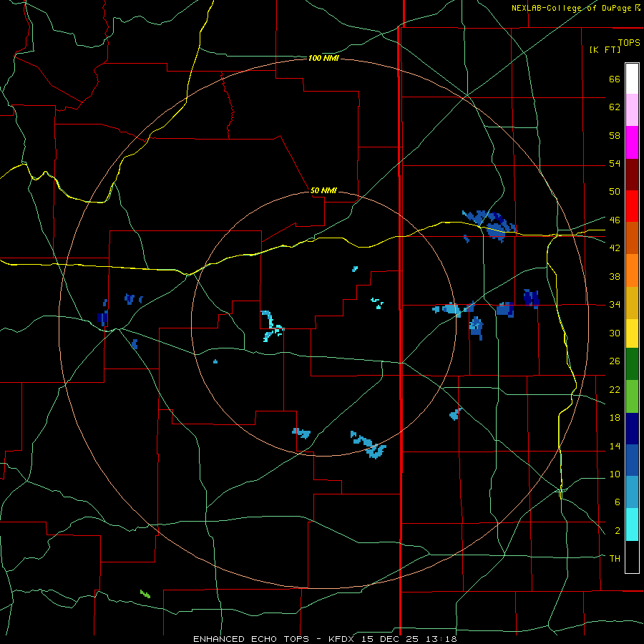Click the '15 DEC 25 13:18' timestamp
The image size is (644, 644).
coord(409,639)
